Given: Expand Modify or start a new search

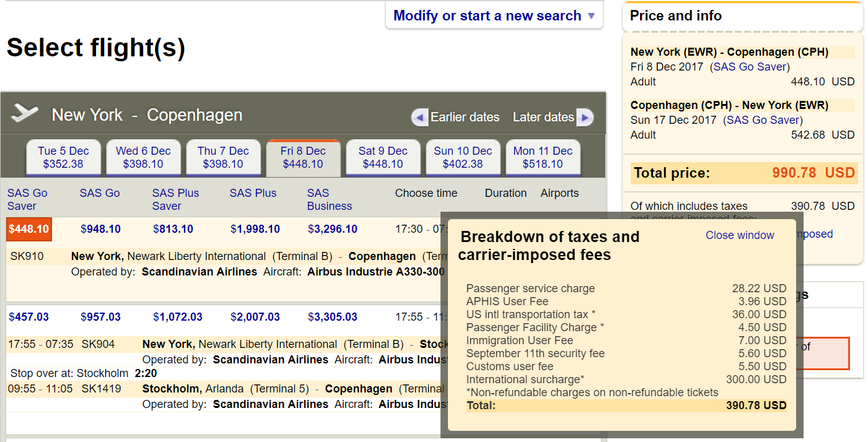Looking at the screenshot, I should tap(494, 16).
